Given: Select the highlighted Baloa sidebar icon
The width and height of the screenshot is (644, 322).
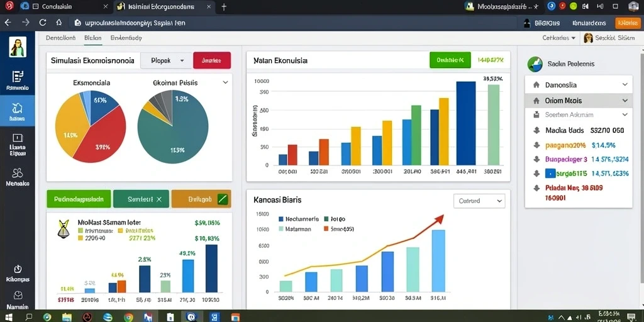Looking at the screenshot, I should click(x=17, y=108).
